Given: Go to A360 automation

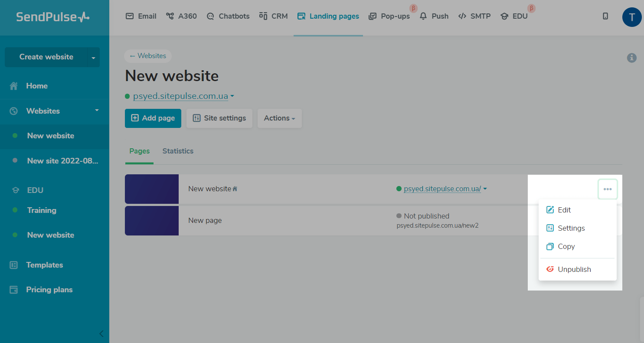Looking at the screenshot, I should 181,16.
